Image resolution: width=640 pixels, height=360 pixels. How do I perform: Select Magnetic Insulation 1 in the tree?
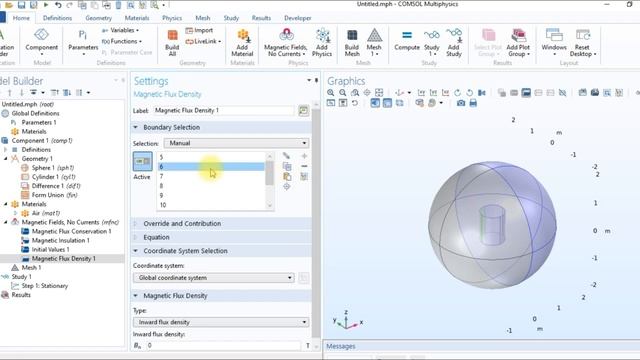(60, 240)
